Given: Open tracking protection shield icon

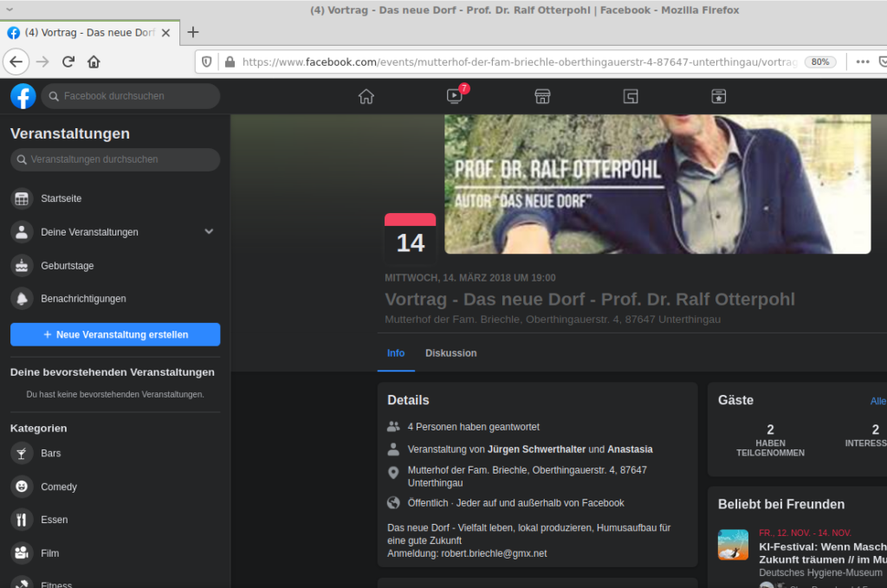Looking at the screenshot, I should click(x=207, y=61).
